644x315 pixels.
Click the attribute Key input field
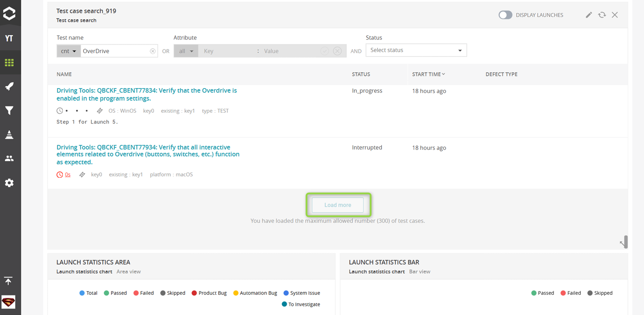pos(227,51)
